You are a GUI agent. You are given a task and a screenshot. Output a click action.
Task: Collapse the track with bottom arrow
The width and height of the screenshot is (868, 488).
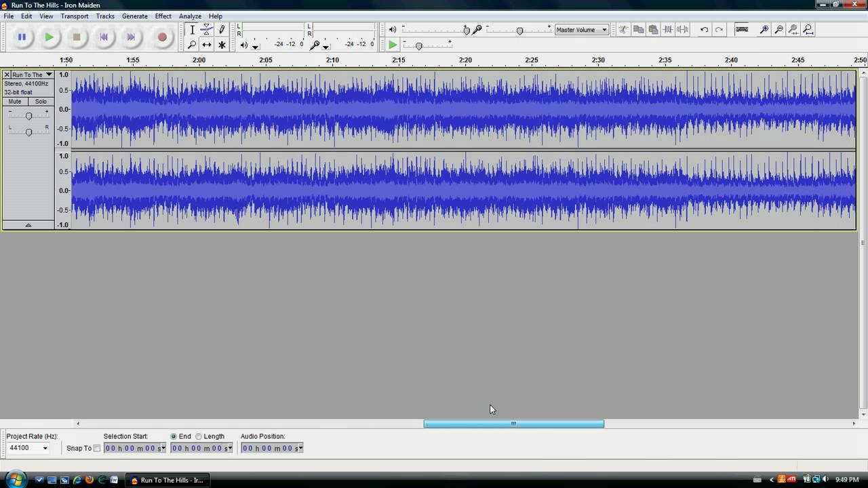[x=28, y=225]
